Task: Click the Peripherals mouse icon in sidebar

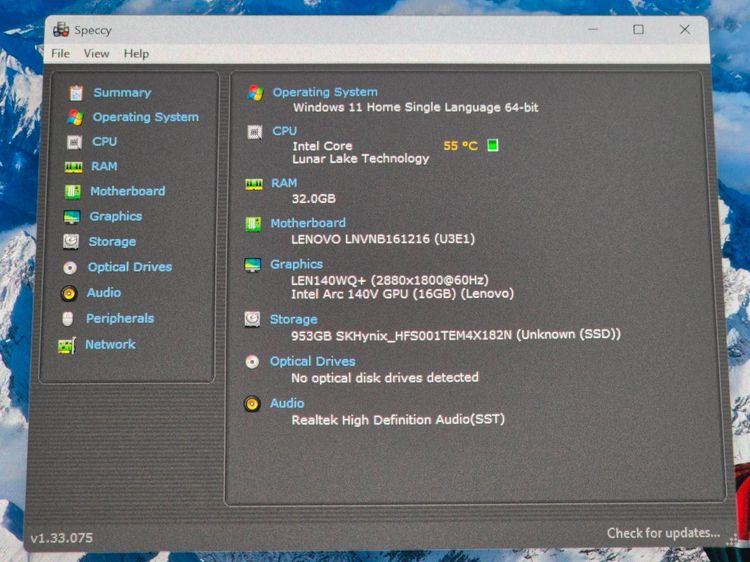Action: coord(68,319)
